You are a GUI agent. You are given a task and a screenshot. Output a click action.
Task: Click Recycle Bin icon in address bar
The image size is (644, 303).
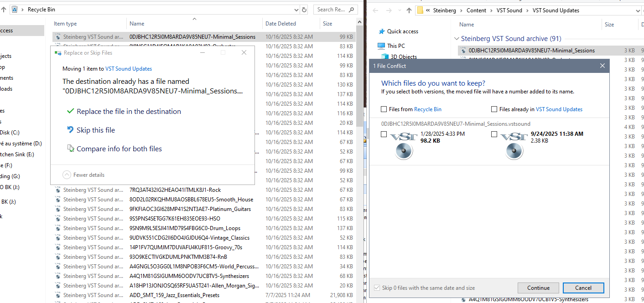tap(15, 10)
